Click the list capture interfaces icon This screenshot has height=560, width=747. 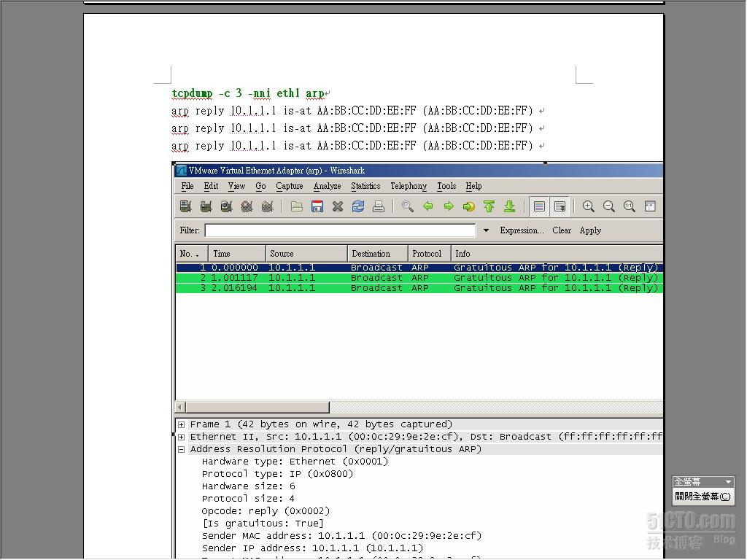[x=186, y=206]
